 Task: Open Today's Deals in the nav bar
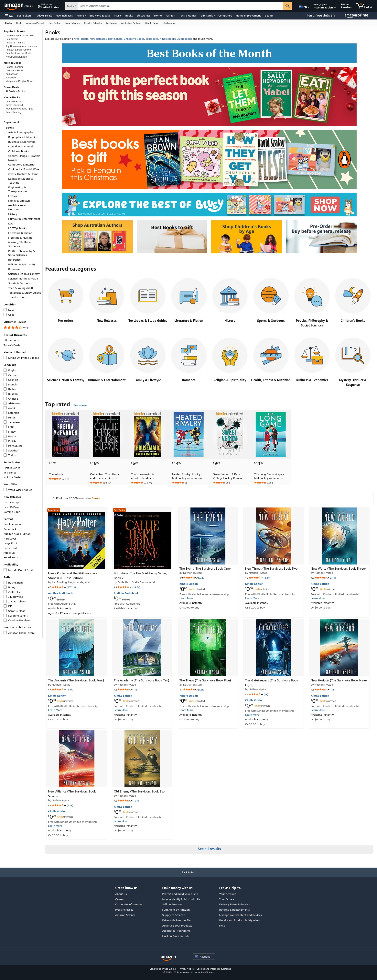[x=43, y=16]
